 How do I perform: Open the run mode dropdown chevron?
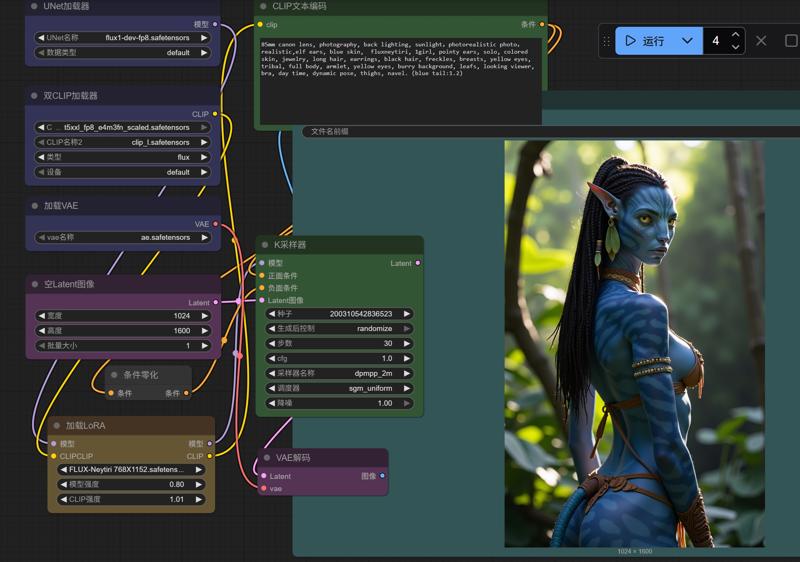click(x=687, y=41)
